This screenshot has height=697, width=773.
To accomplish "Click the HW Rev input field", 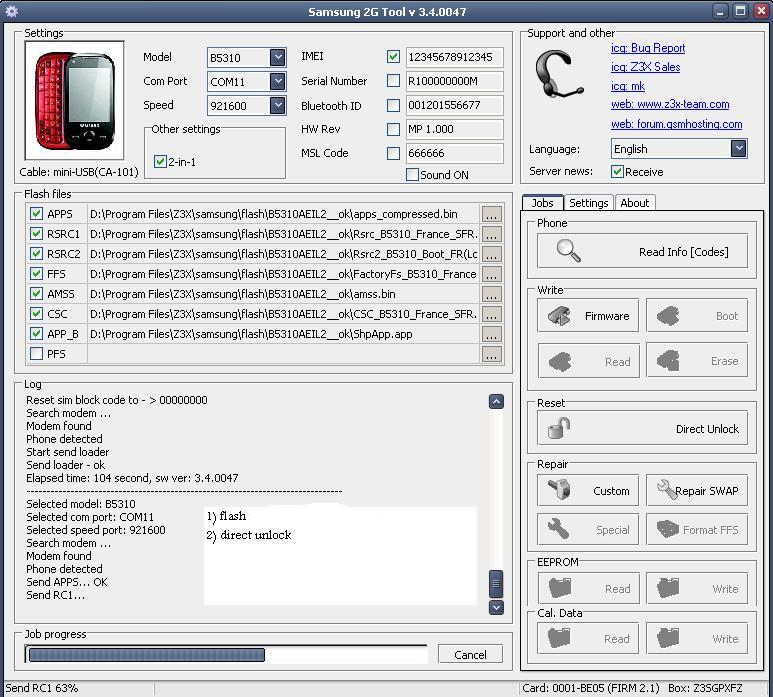I will (454, 129).
